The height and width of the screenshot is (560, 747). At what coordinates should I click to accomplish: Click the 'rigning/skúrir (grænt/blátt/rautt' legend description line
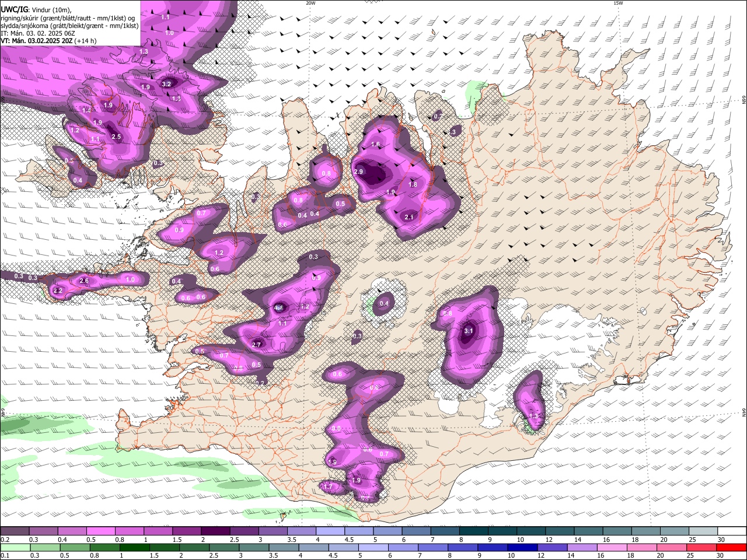point(67,17)
